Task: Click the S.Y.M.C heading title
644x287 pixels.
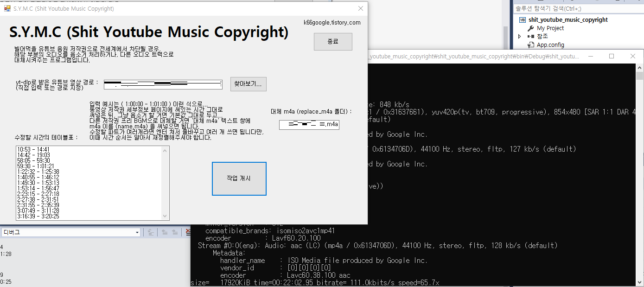Action: coord(149,32)
